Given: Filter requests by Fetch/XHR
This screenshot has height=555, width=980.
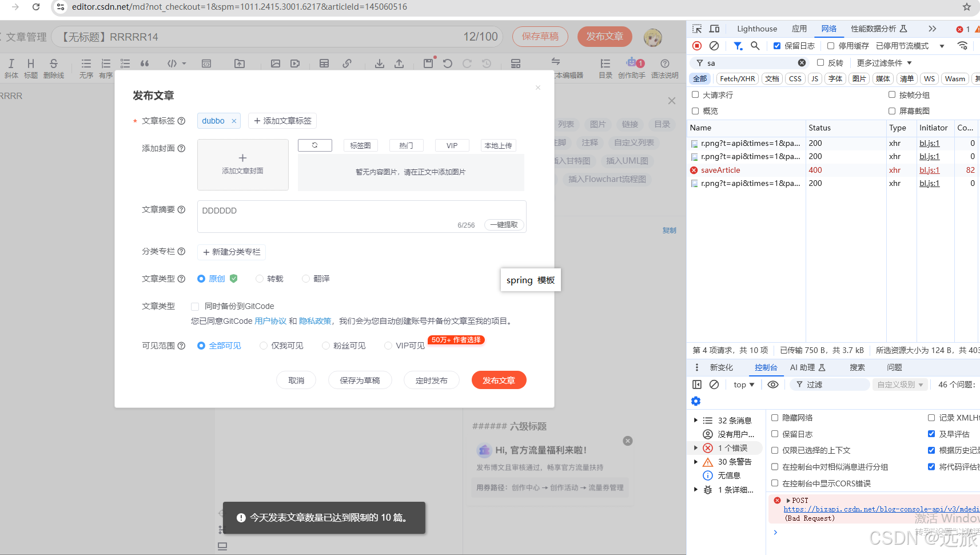Looking at the screenshot, I should 737,79.
